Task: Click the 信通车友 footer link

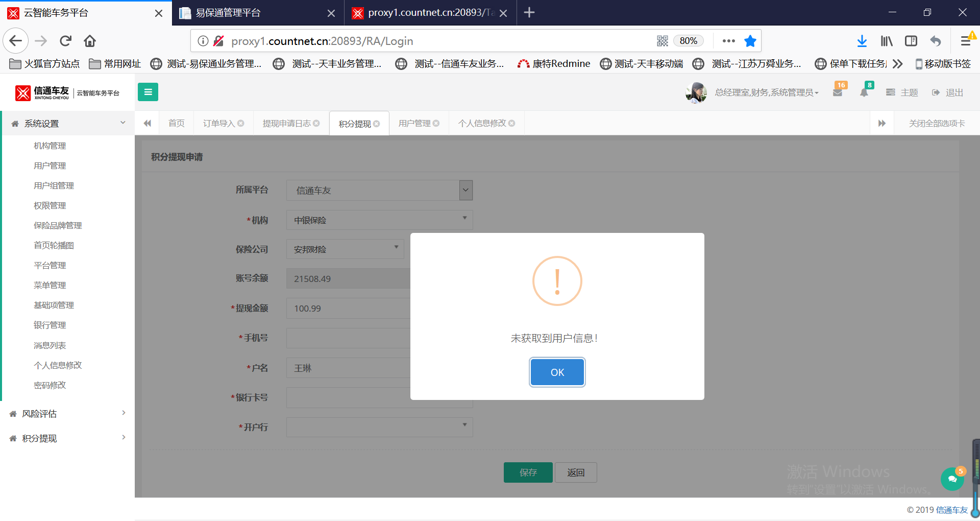Action: 951,510
